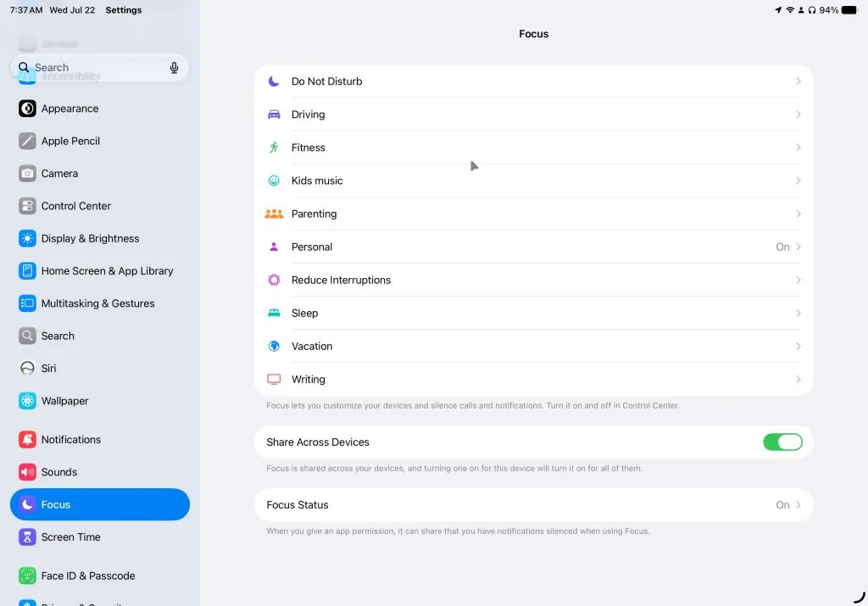This screenshot has width=868, height=606.
Task: Tap the Writing monitor icon
Action: point(274,380)
